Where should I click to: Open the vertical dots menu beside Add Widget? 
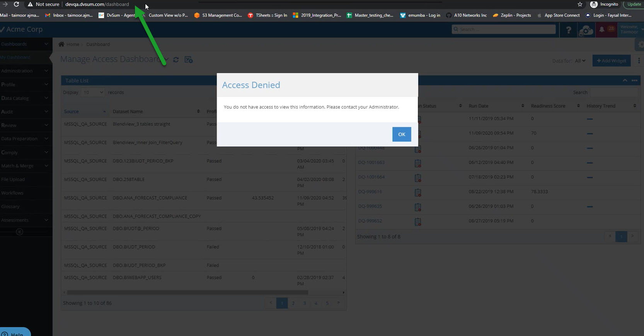(639, 61)
